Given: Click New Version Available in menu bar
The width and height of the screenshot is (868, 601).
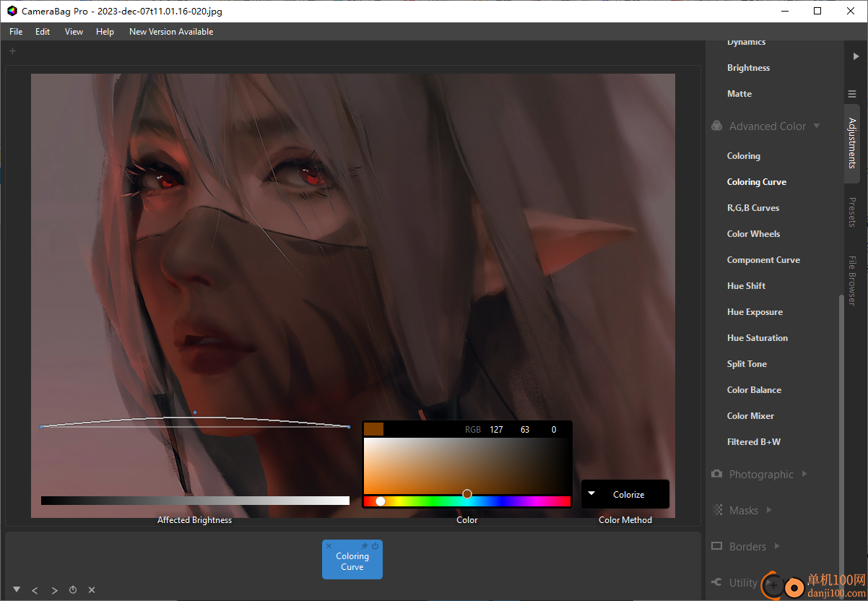Looking at the screenshot, I should tap(171, 32).
